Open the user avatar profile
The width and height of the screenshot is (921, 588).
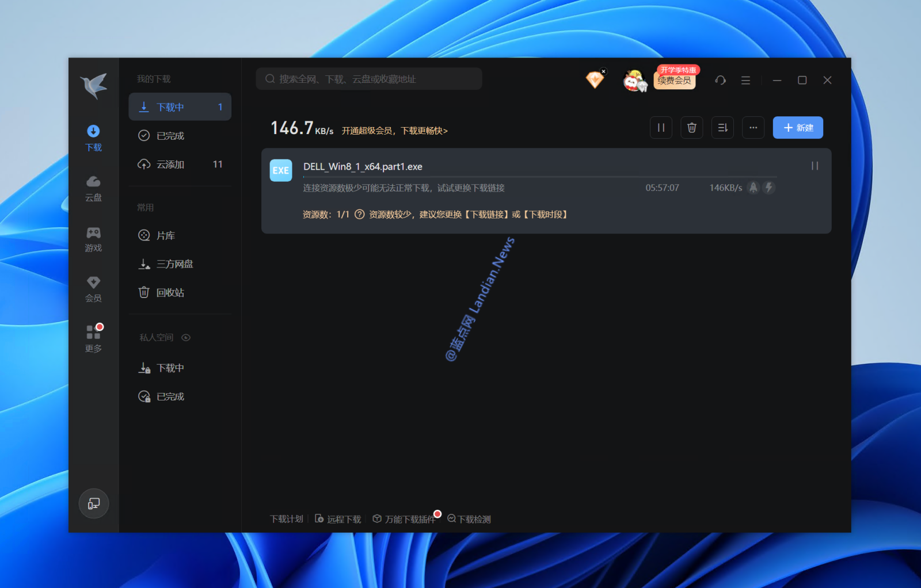634,81
